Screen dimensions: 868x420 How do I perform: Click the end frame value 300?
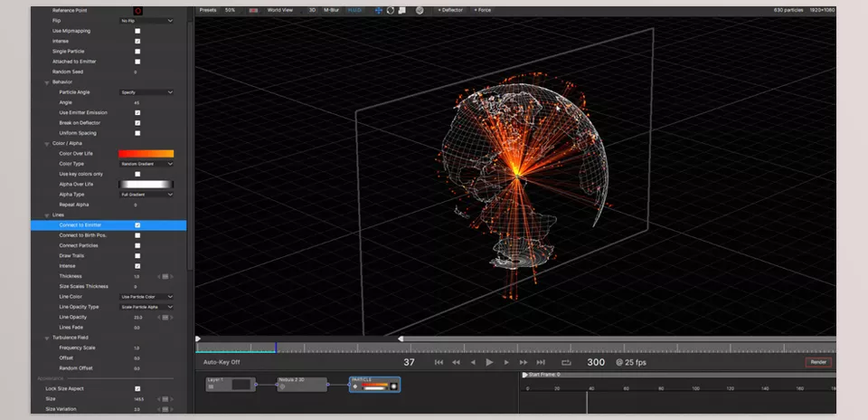click(596, 362)
